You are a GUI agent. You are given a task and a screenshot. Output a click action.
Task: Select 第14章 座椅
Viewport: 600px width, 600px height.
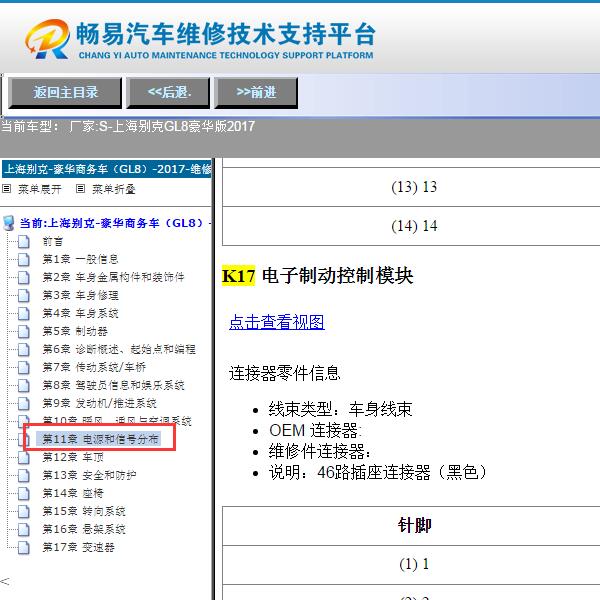(x=73, y=493)
